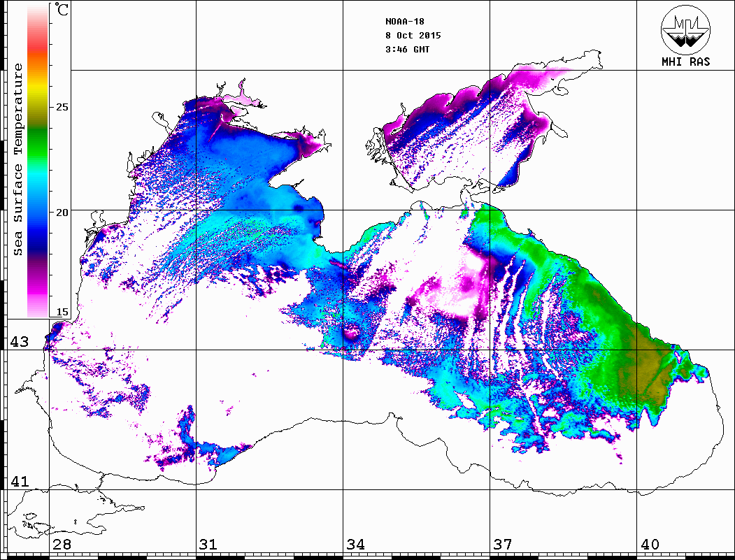Click latitude label '41'

tap(20, 481)
